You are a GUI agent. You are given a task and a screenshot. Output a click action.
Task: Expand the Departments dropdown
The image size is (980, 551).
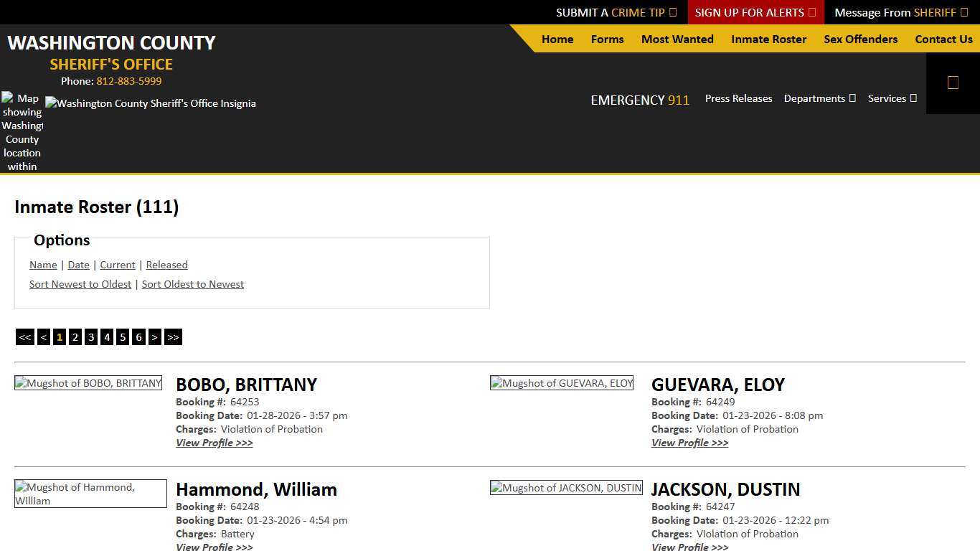pos(819,98)
